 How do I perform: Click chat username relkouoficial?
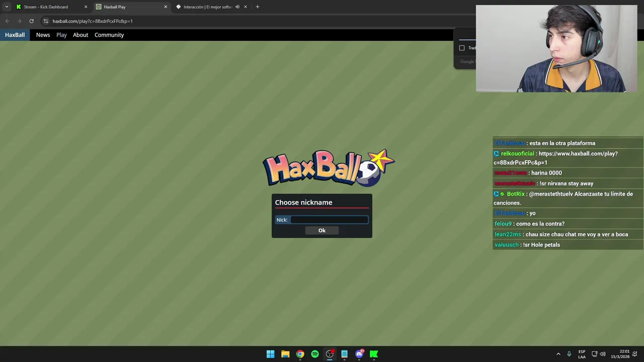pos(517,153)
